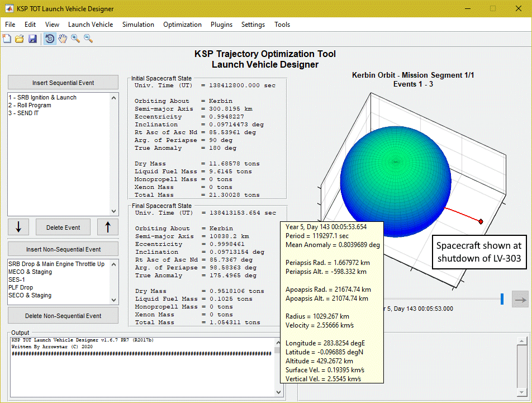532x403 pixels.
Task: Select the Zoom Out magnifier tool
Action: [88, 39]
